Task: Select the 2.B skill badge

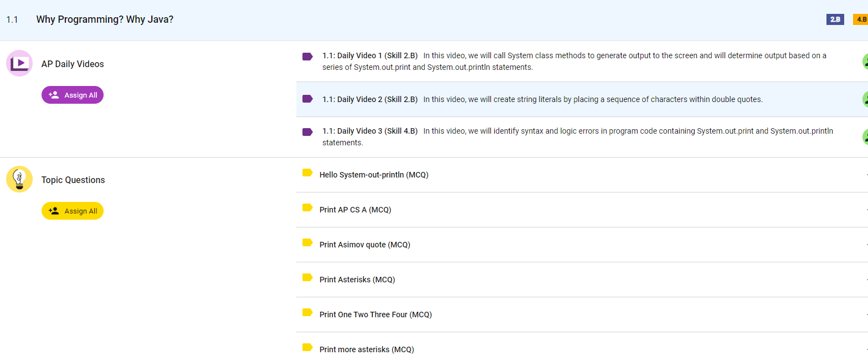Action: pos(835,19)
